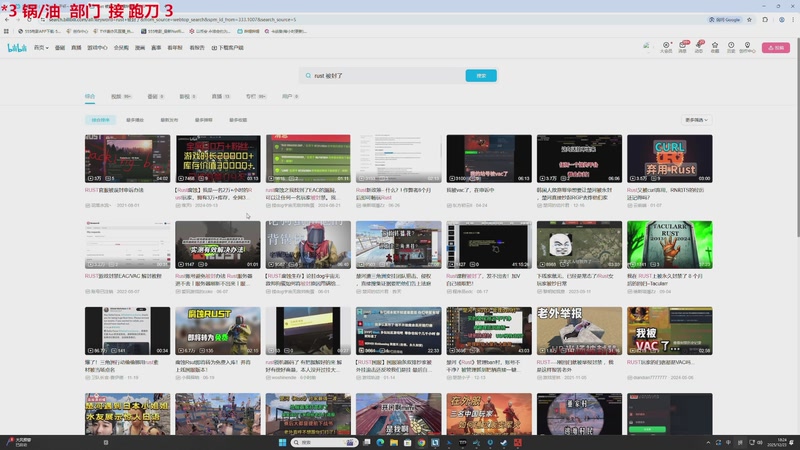Click the browser address bar URL
The height and width of the screenshot is (450, 800).
click(x=173, y=19)
